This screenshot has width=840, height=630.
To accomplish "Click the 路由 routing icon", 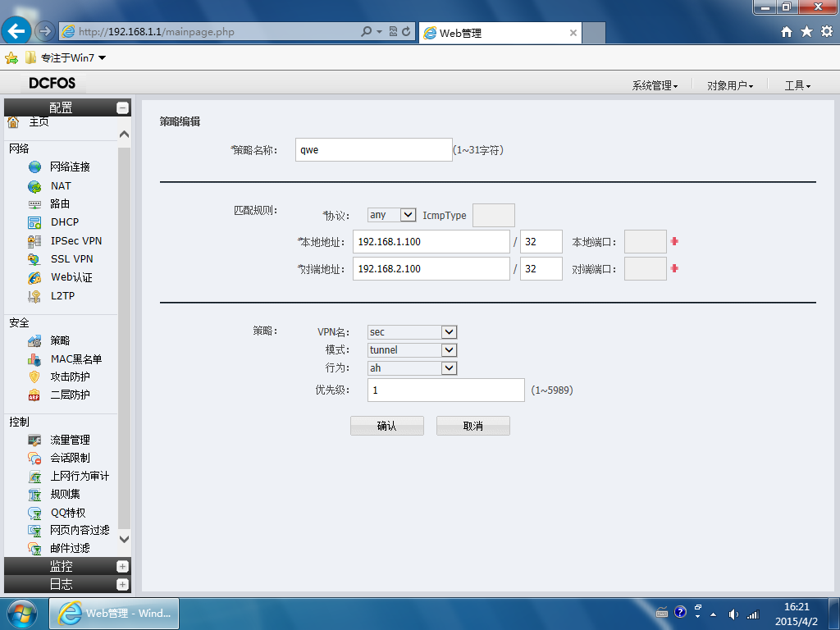I will pyautogui.click(x=34, y=204).
